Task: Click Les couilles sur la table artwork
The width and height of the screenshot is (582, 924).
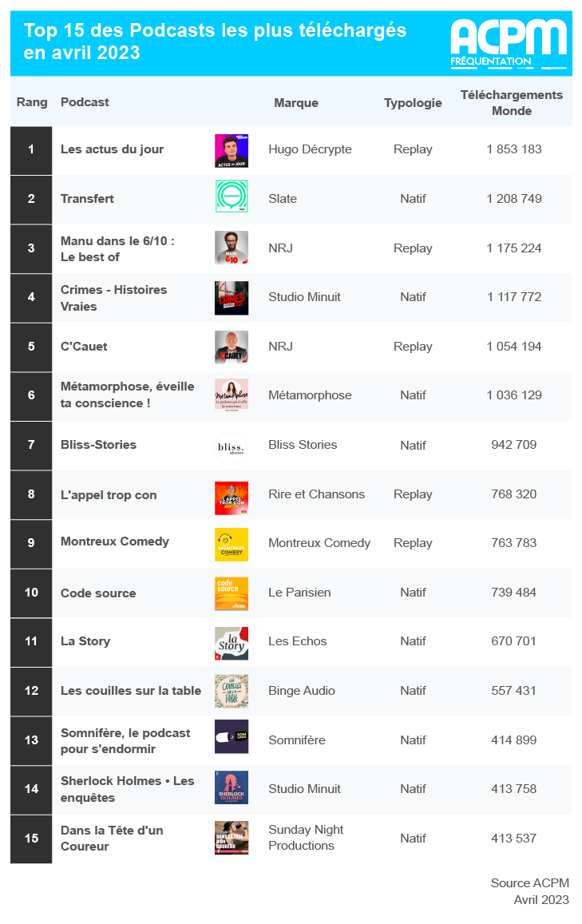Action: coord(232,692)
